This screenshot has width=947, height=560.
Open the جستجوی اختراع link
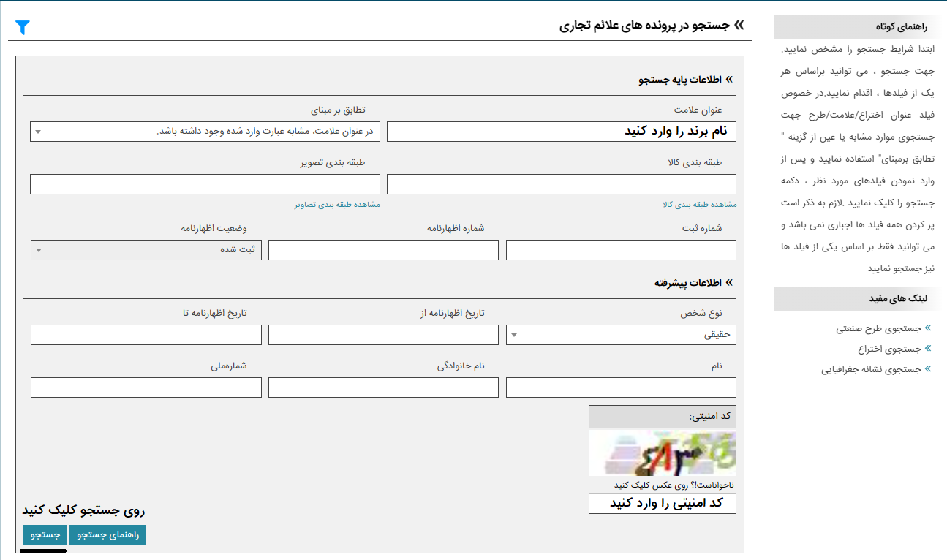(890, 349)
